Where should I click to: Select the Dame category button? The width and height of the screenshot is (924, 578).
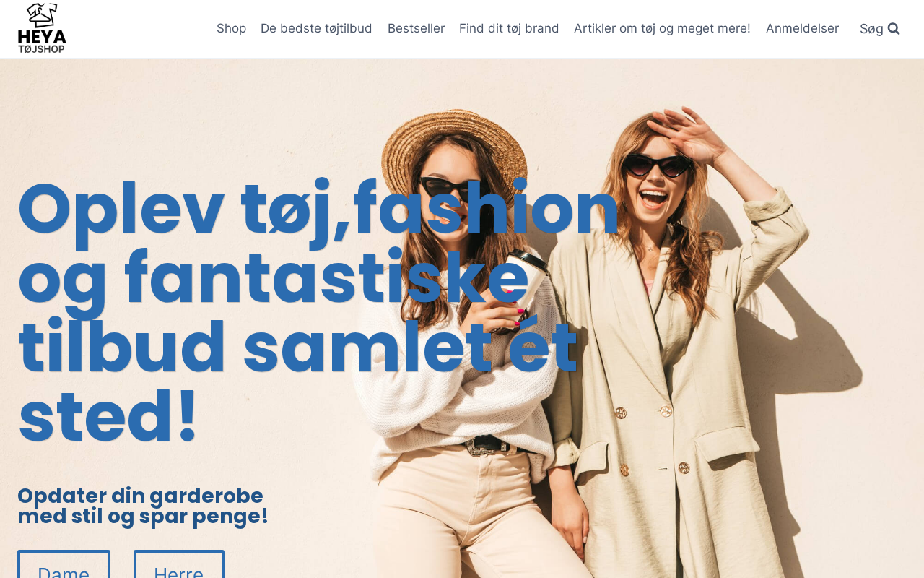(x=64, y=564)
